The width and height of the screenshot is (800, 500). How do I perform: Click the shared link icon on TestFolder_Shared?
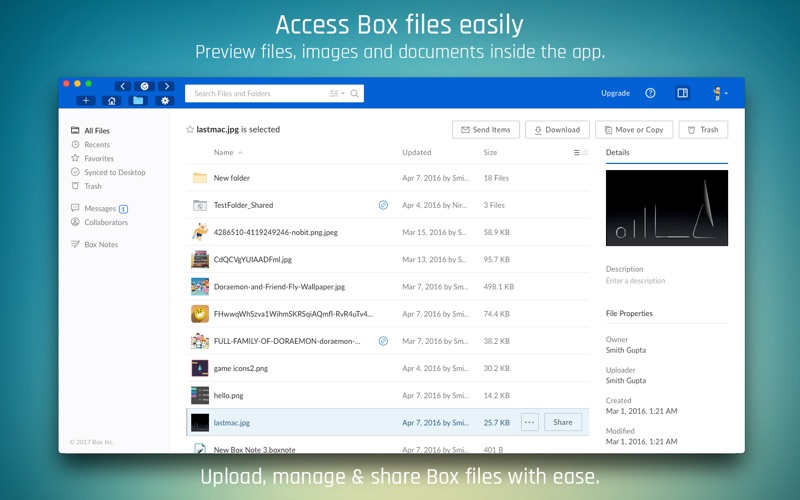(383, 205)
